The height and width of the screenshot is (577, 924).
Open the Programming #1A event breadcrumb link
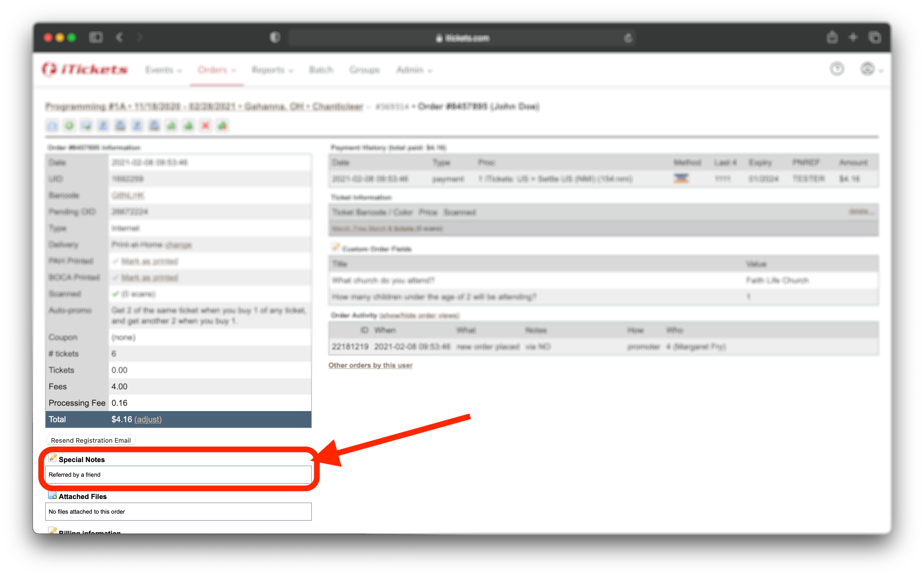204,106
